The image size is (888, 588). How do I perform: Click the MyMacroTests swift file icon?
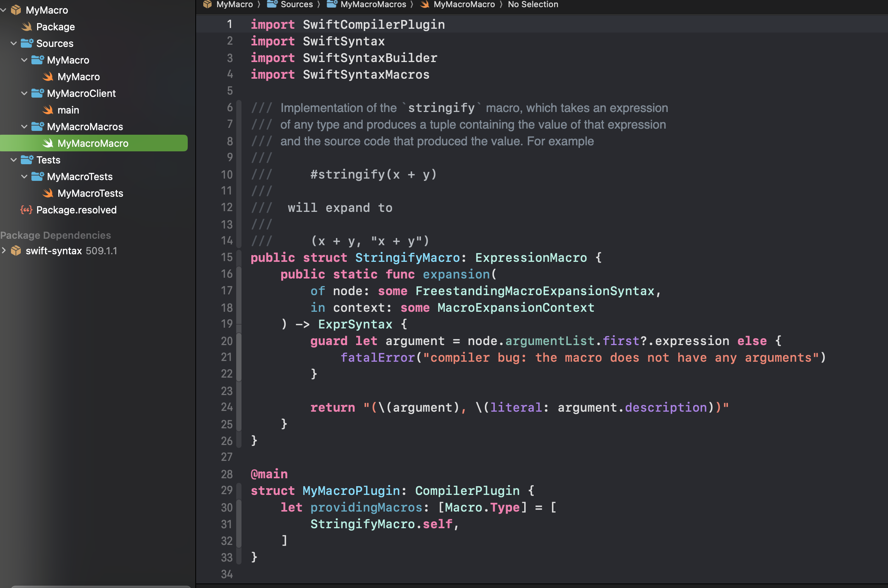48,193
